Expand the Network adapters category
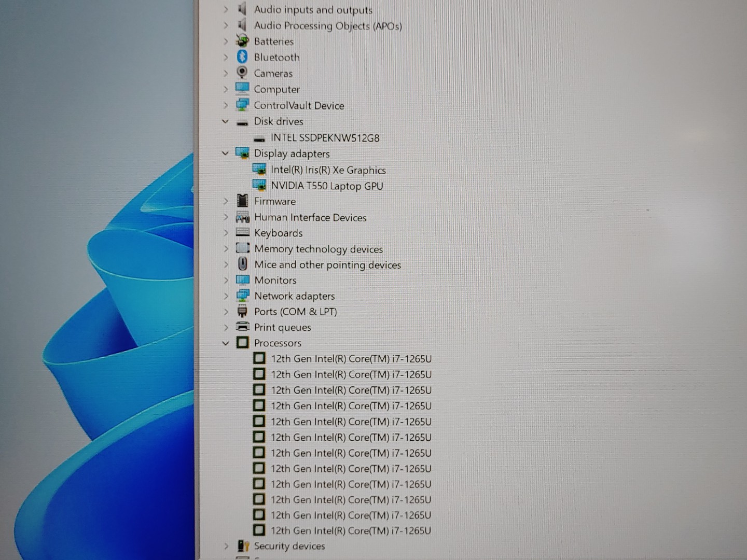This screenshot has width=747, height=560. click(x=226, y=296)
